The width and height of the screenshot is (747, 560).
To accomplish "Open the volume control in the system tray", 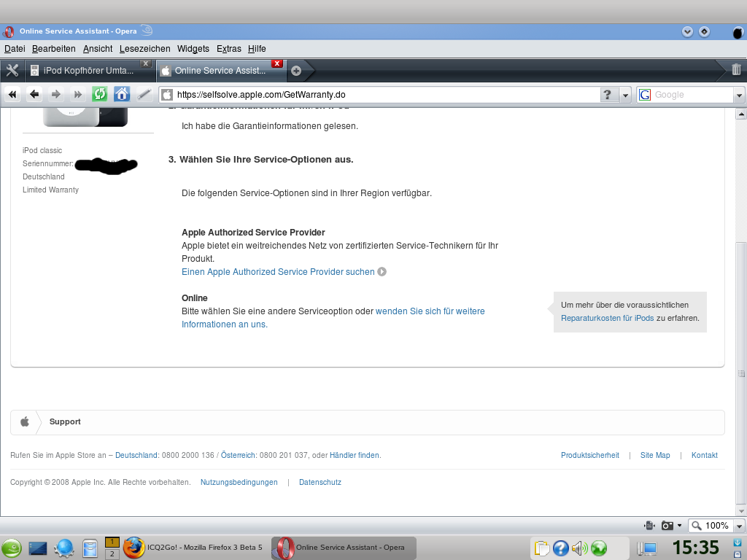I will click(579, 548).
